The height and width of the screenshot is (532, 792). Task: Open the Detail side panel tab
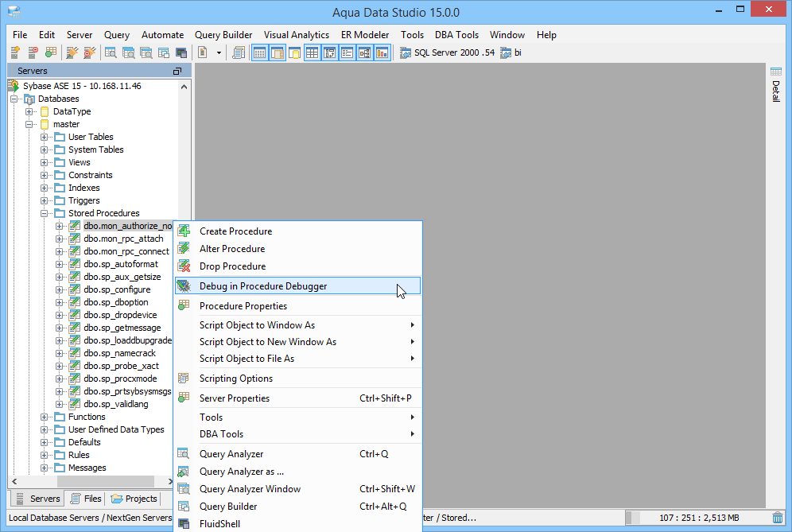[x=776, y=83]
